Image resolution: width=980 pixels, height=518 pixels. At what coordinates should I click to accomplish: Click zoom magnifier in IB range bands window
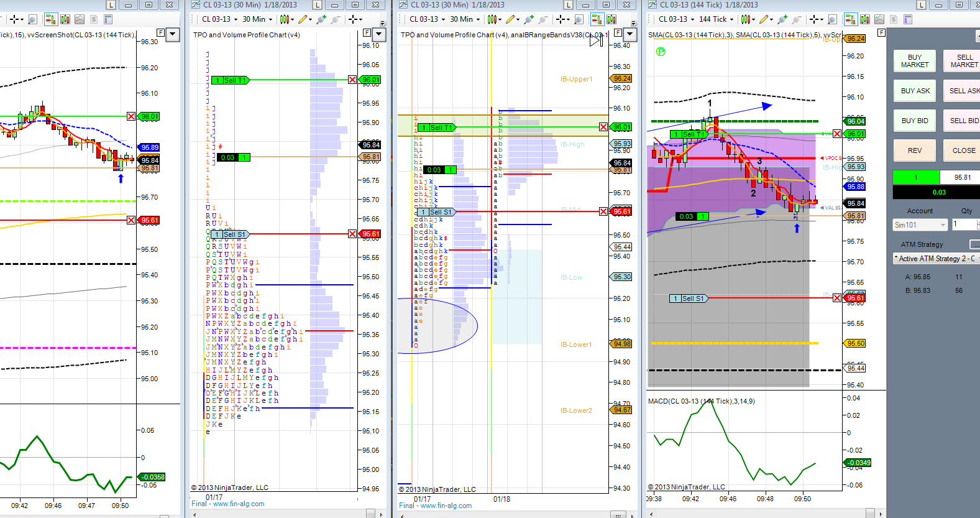579,19
